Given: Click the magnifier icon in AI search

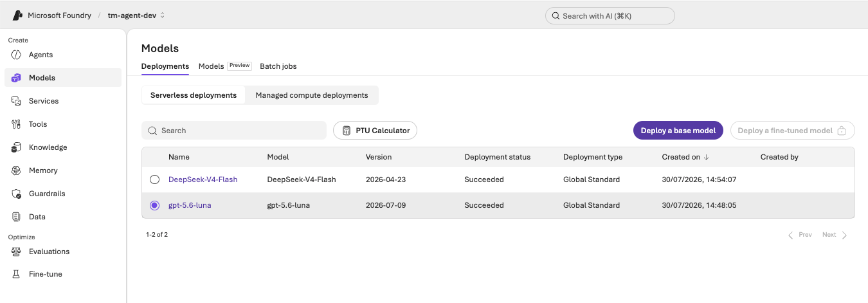Looking at the screenshot, I should click(556, 16).
